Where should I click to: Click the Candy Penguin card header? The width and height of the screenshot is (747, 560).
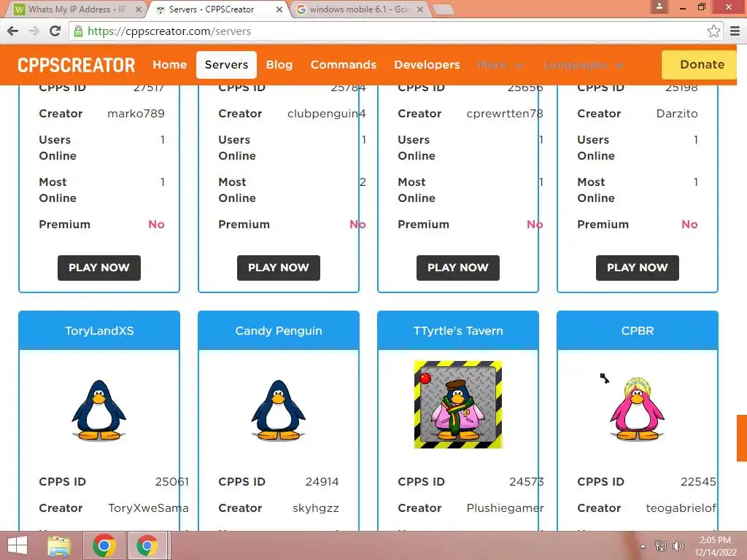(279, 330)
